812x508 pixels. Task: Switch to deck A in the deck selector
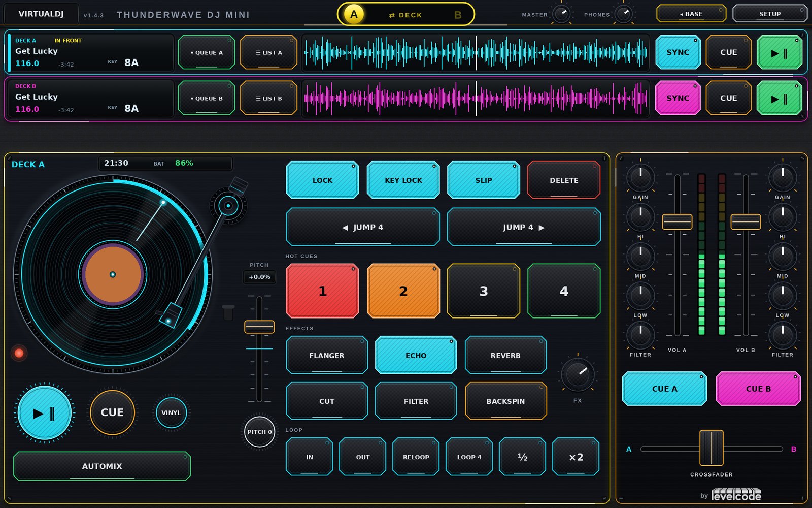coord(354,14)
